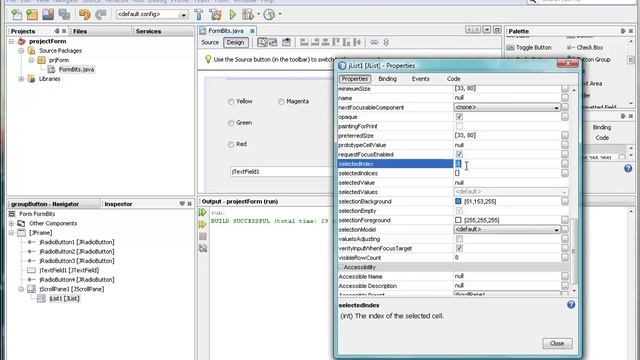Expand the Other Components node

click(x=11, y=223)
